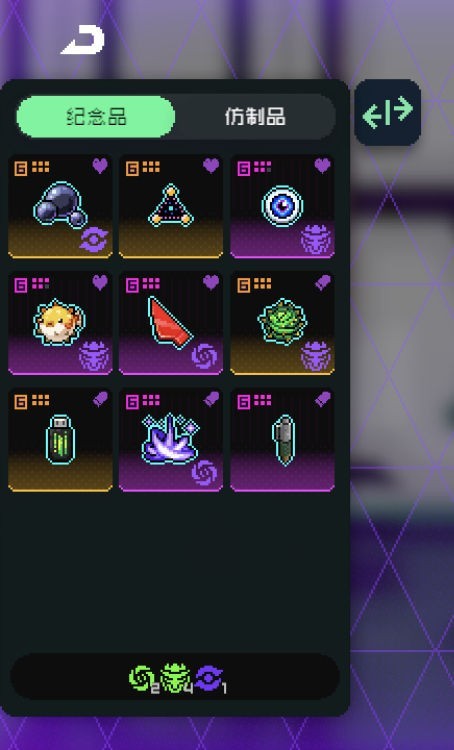This screenshot has width=454, height=750.
Task: Toggle the panel swap arrows button
Action: click(388, 112)
